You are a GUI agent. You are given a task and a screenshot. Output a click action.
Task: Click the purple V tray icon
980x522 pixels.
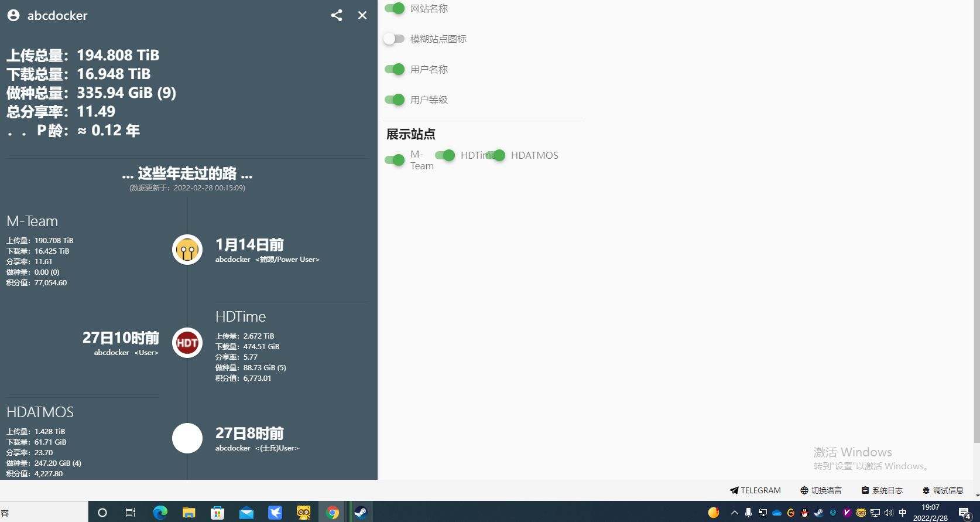(x=847, y=513)
